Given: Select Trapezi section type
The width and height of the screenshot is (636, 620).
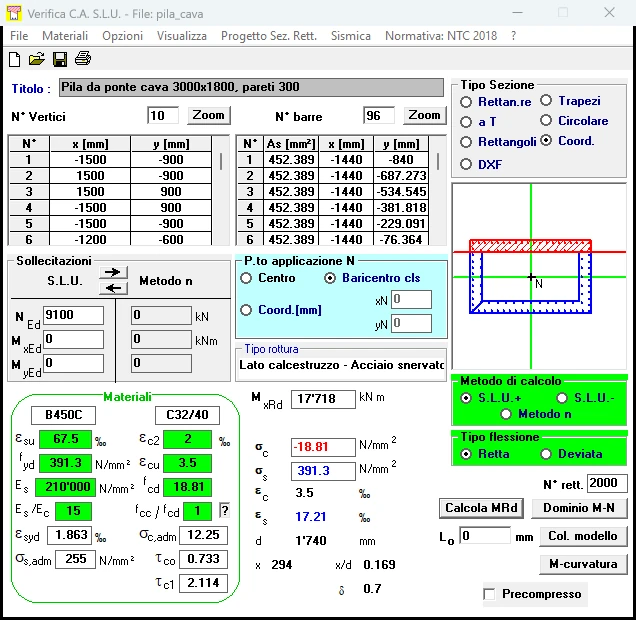Looking at the screenshot, I should [546, 100].
